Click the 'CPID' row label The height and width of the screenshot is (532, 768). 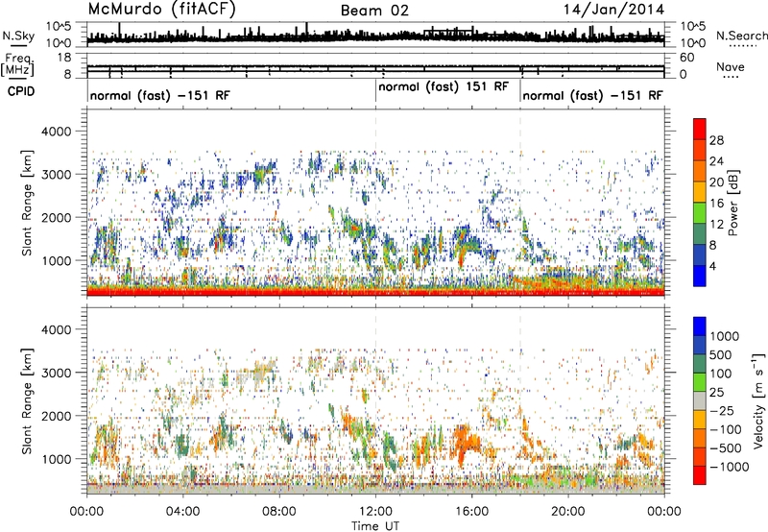(21, 91)
